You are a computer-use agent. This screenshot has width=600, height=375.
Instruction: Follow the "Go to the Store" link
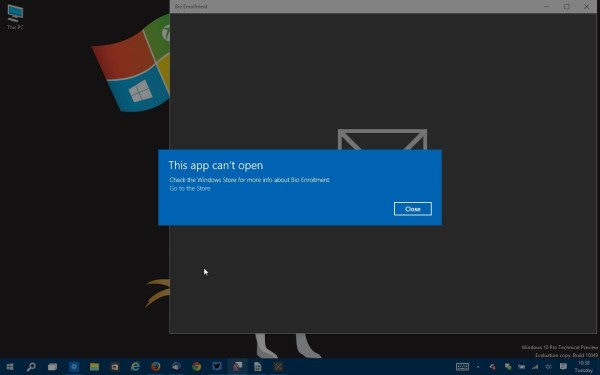190,188
